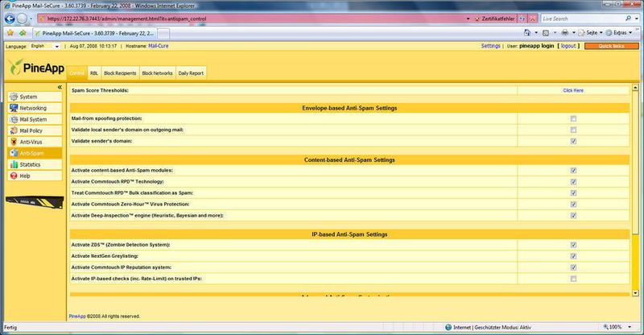Switch to Block Recipients tab
This screenshot has height=335, width=644.
click(120, 73)
